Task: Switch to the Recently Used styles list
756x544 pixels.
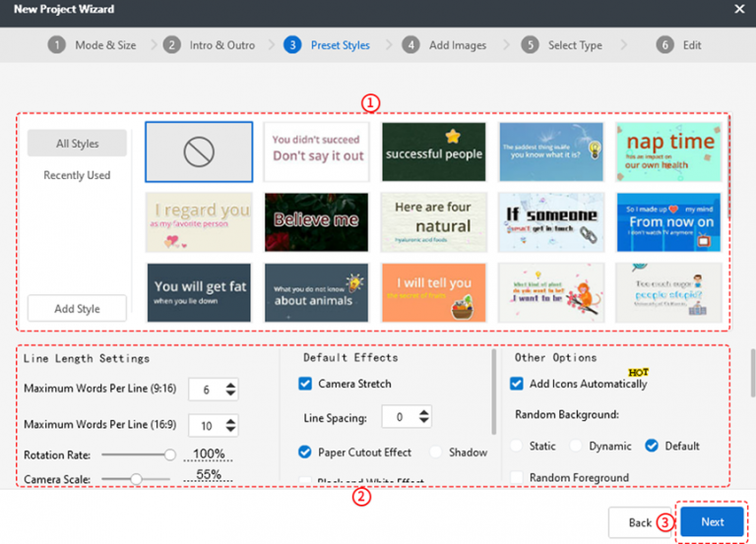Action: coord(77,175)
